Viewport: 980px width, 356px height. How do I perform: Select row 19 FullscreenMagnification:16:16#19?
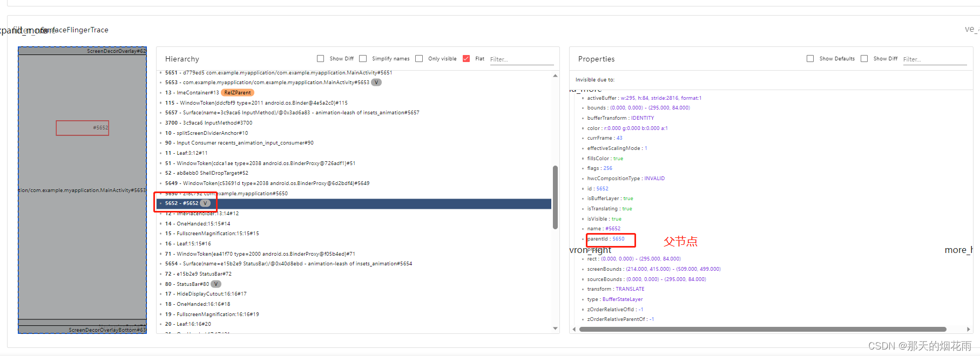click(212, 314)
